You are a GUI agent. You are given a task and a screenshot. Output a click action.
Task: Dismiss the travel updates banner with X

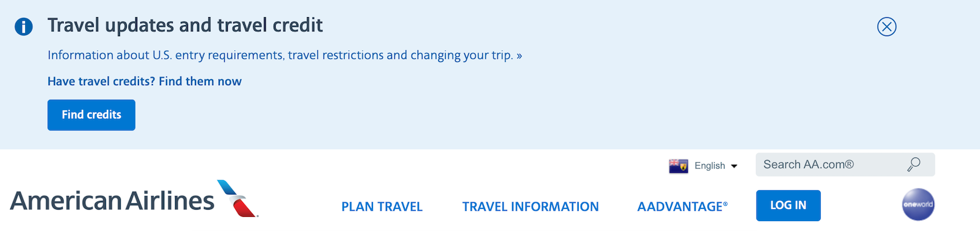click(x=886, y=26)
